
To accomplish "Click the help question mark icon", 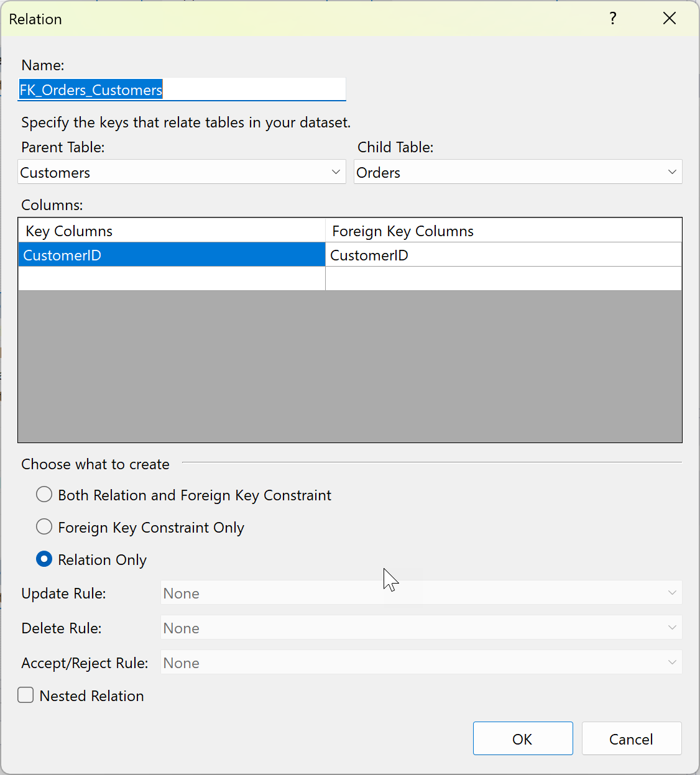I will pos(613,19).
